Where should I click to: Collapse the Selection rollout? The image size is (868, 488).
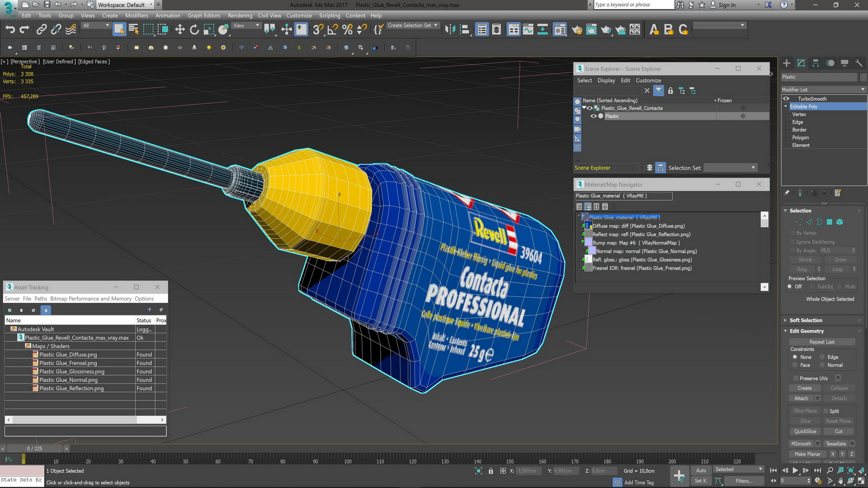pos(786,211)
